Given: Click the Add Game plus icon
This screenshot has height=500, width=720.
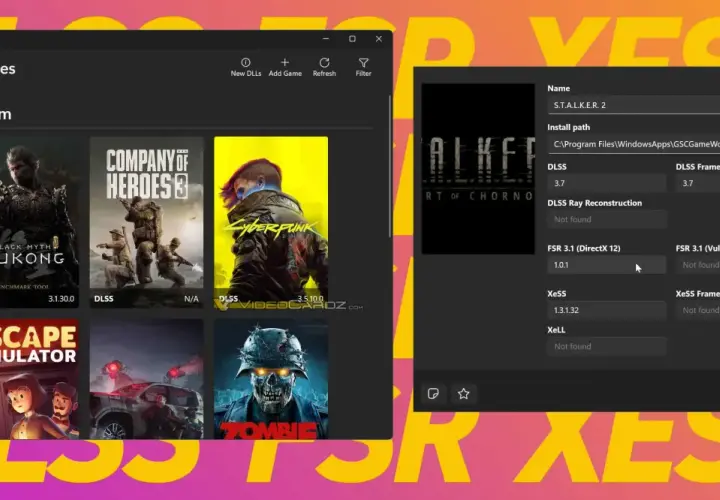Looking at the screenshot, I should pos(285,62).
